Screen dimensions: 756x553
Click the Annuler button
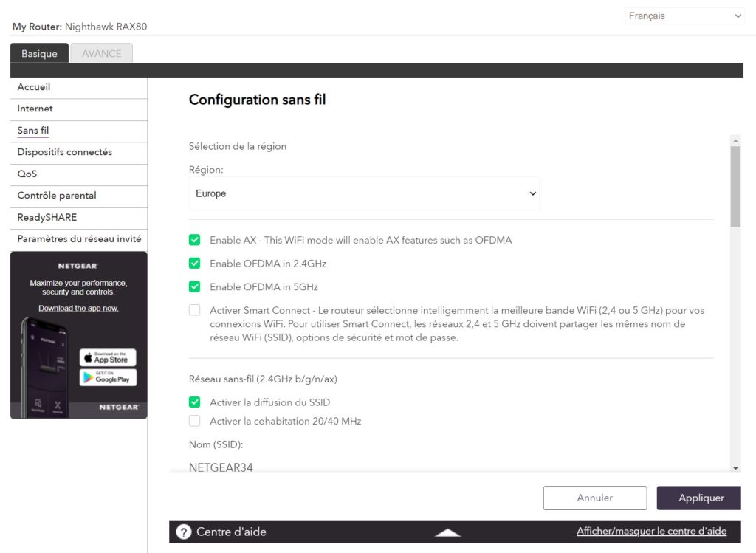[x=595, y=498]
